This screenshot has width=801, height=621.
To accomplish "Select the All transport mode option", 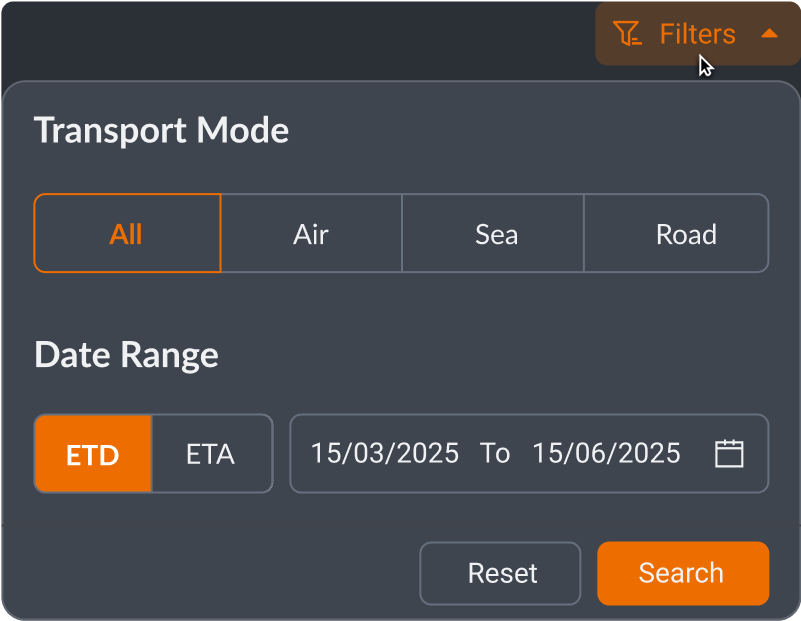I will tap(127, 234).
